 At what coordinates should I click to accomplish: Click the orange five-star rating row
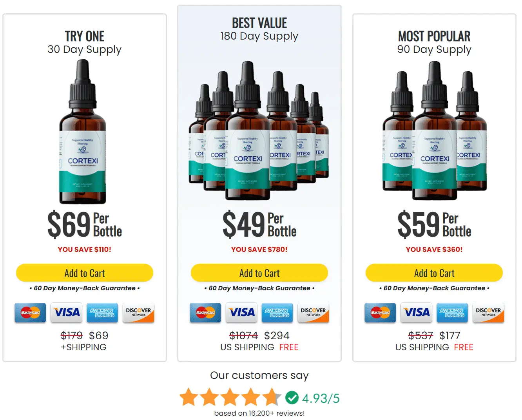coord(230,397)
